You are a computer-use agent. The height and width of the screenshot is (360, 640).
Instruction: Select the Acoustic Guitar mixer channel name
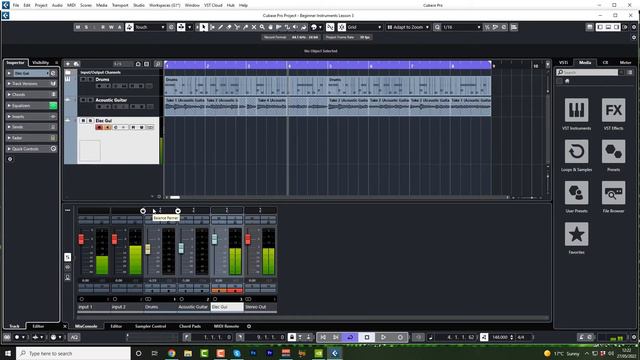tap(193, 307)
